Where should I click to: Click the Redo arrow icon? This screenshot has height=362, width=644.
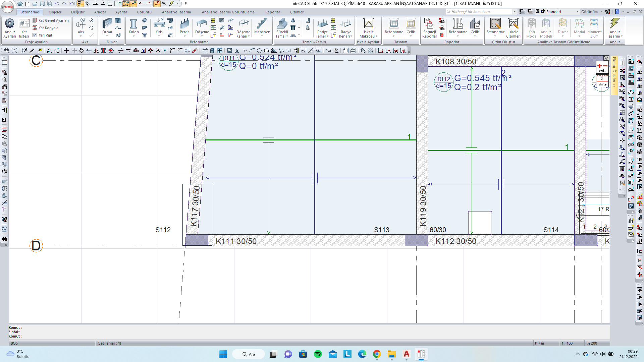[64, 4]
